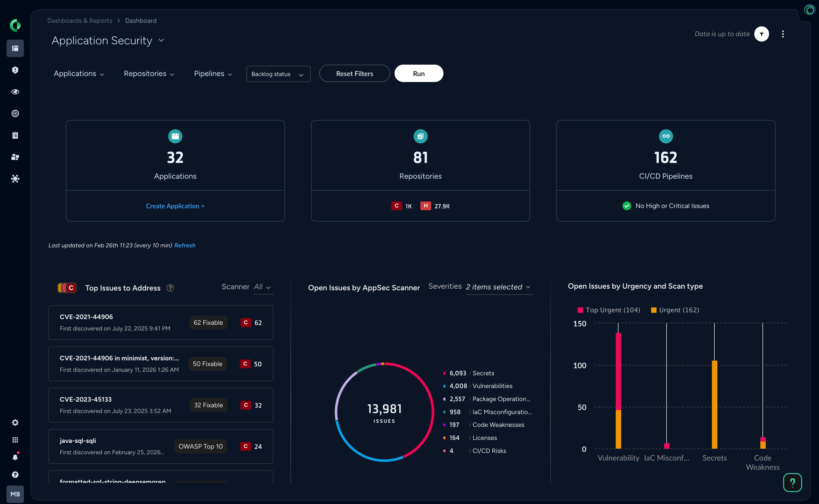Open the clipboard report icon in sidebar
The image size is (819, 504).
tap(15, 135)
